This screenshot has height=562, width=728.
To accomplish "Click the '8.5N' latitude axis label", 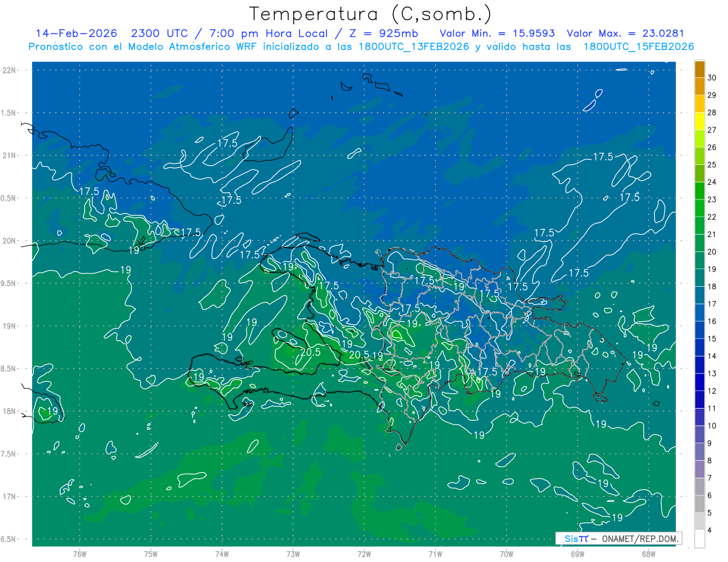I will (x=8, y=369).
